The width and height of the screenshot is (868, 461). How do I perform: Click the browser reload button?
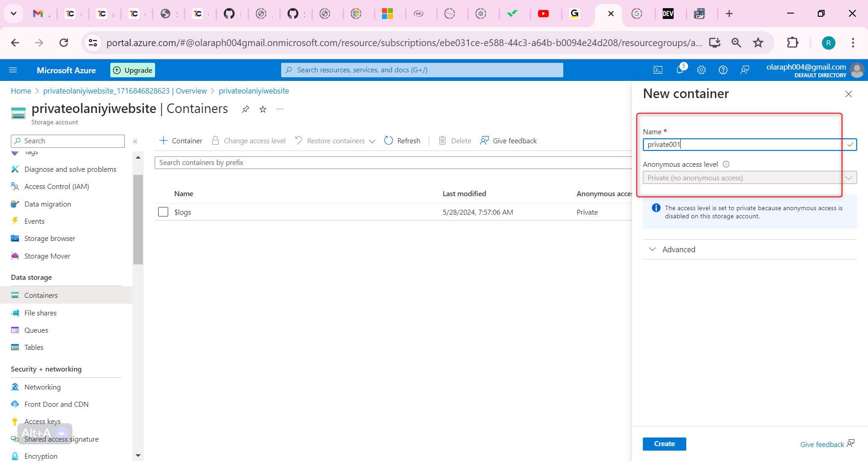(x=64, y=43)
